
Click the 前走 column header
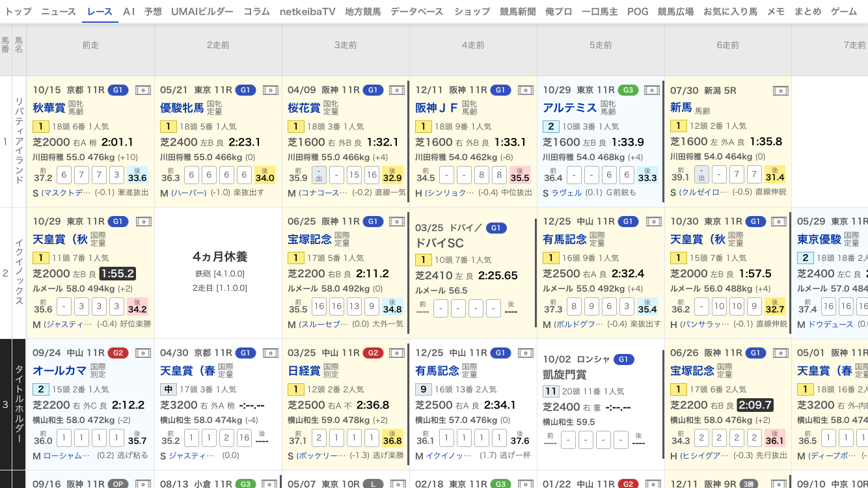pyautogui.click(x=90, y=45)
